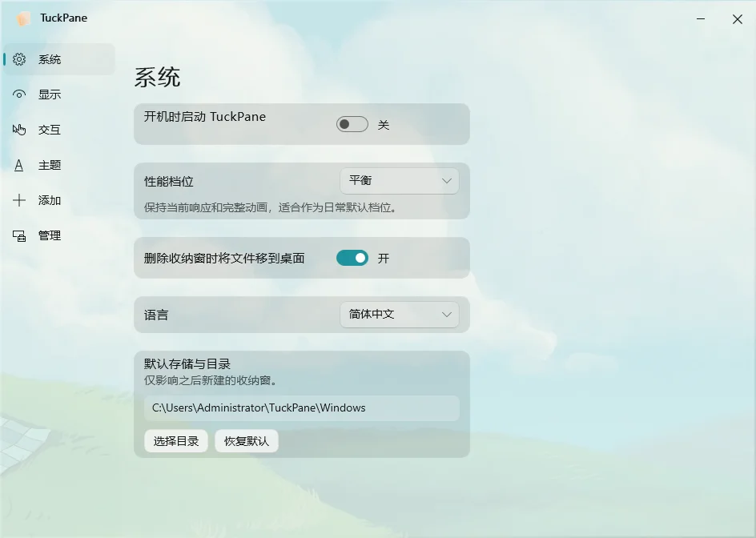The image size is (756, 538).
Task: Switch to the 显示 section
Action: 59,94
